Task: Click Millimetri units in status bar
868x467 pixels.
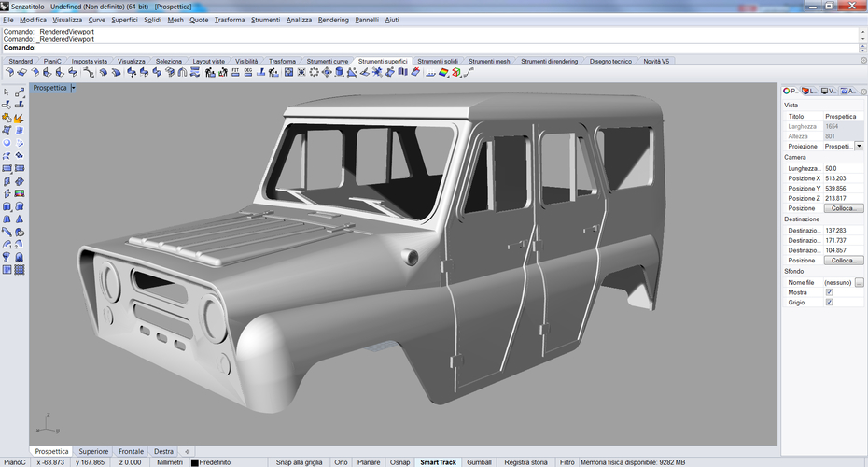Action: (170, 462)
